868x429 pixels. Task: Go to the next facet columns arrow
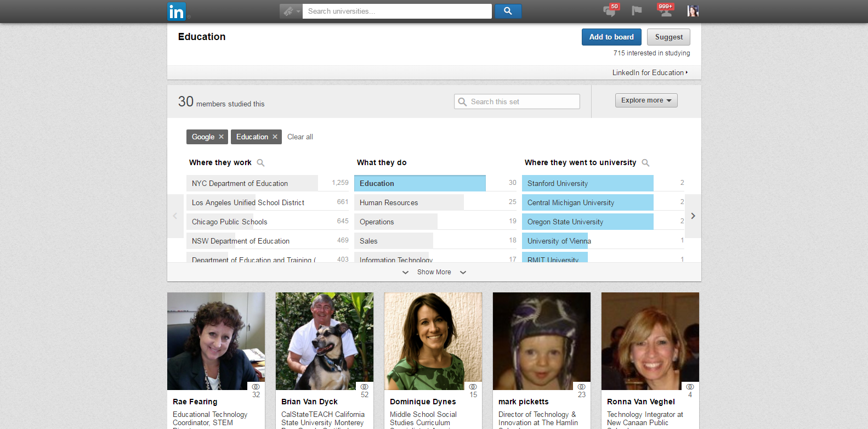click(x=693, y=216)
